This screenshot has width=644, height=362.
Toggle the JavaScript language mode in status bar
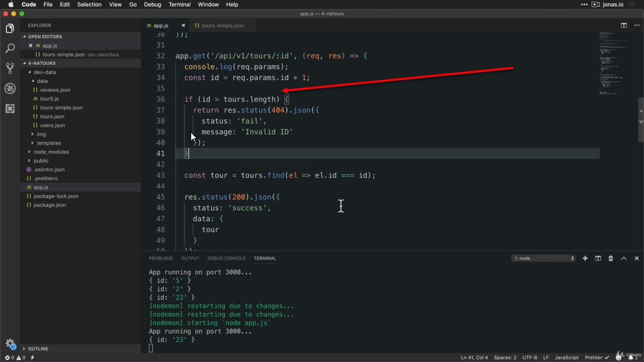(x=567, y=357)
